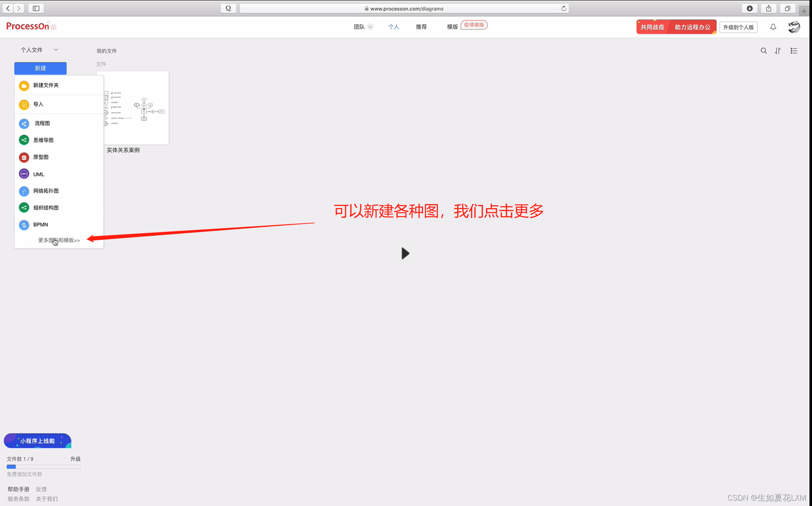Open the notification bell

click(773, 27)
